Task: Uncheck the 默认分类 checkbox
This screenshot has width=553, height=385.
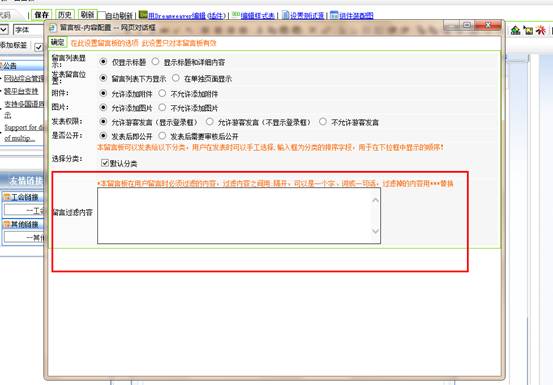Action: coord(105,163)
